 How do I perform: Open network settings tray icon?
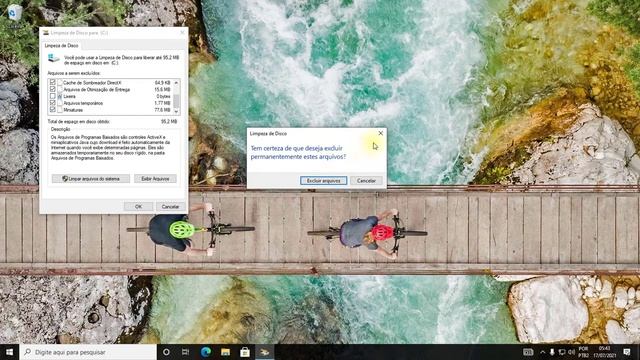tap(562, 352)
